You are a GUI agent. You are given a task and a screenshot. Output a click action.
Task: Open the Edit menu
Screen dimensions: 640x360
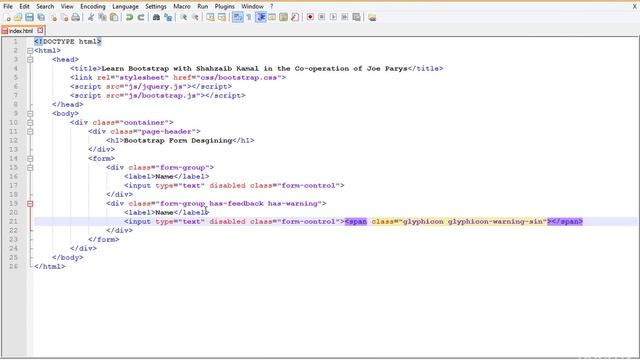[x=24, y=7]
